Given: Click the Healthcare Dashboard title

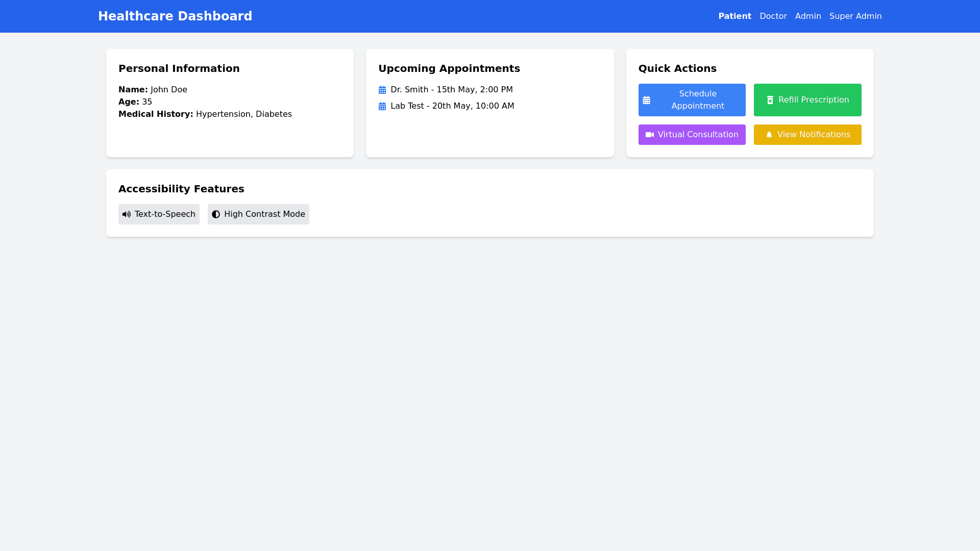Looking at the screenshot, I should tap(175, 16).
